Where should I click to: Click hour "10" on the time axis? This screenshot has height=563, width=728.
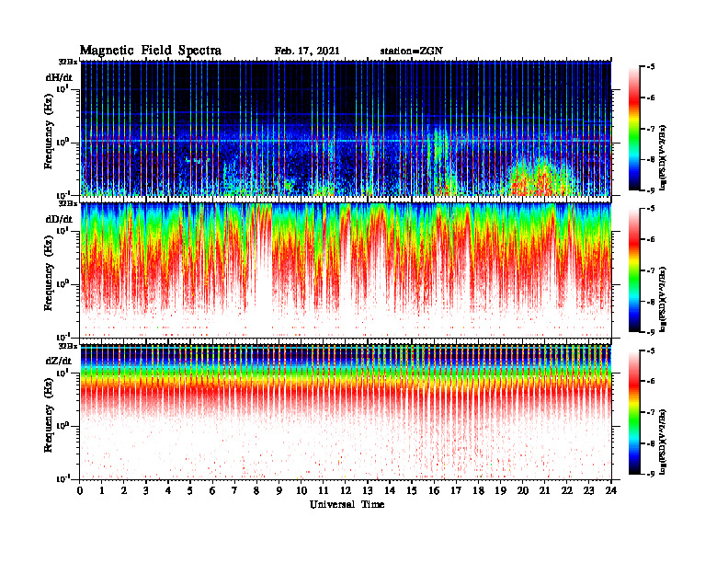pos(301,490)
